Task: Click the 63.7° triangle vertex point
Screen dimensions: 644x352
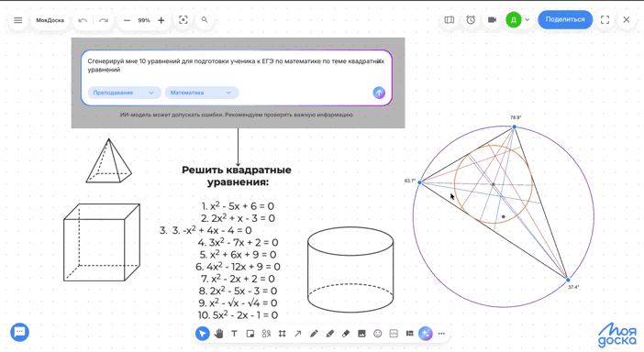Action: 420,182
